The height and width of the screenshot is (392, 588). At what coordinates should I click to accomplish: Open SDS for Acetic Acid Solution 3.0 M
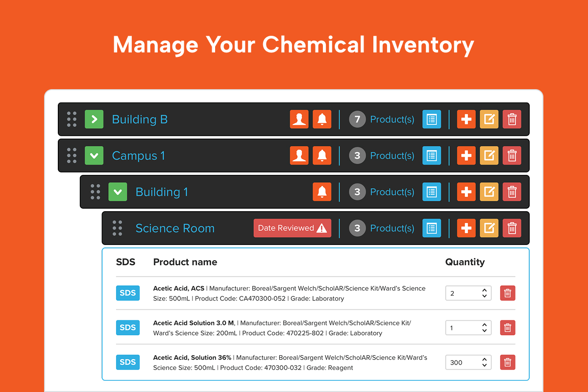[128, 327]
